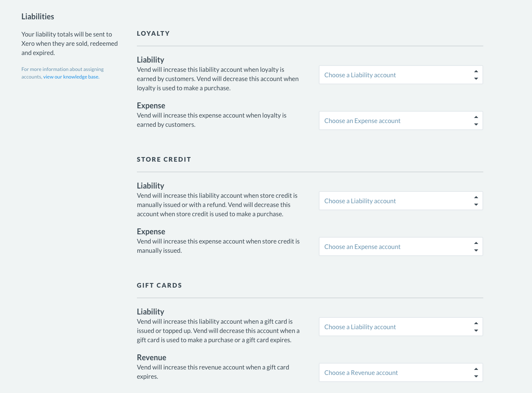
Task: Open the 'Choose a Revenue account' dropdown
Action: pyautogui.click(x=401, y=372)
